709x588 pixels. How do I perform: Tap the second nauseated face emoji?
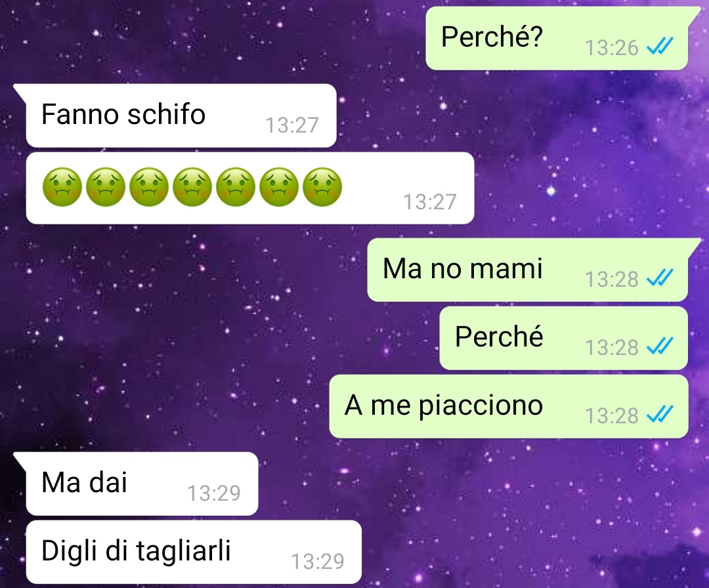[x=106, y=187]
